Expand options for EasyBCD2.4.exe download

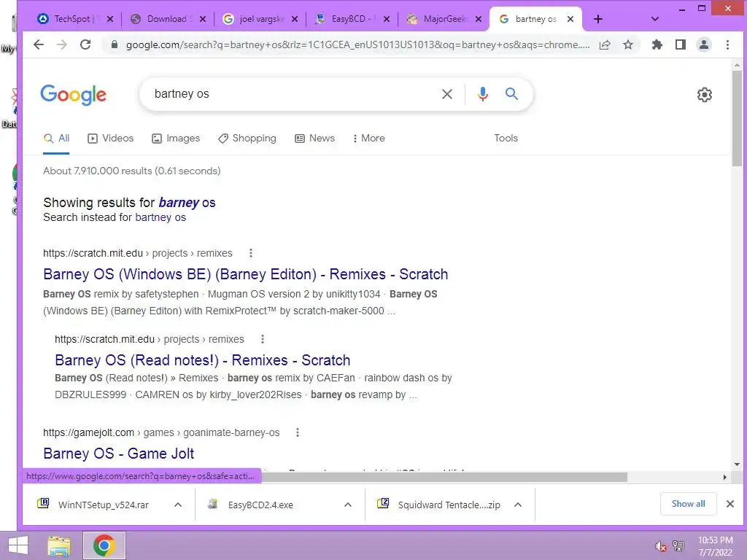point(348,505)
